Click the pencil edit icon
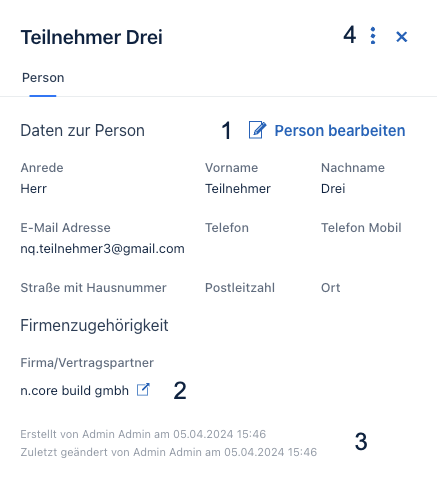 click(257, 130)
